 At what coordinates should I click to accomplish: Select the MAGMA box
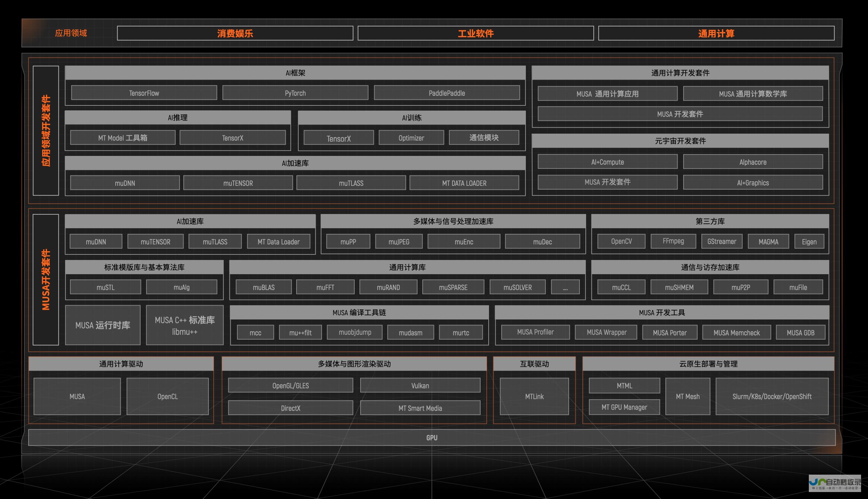[768, 241]
